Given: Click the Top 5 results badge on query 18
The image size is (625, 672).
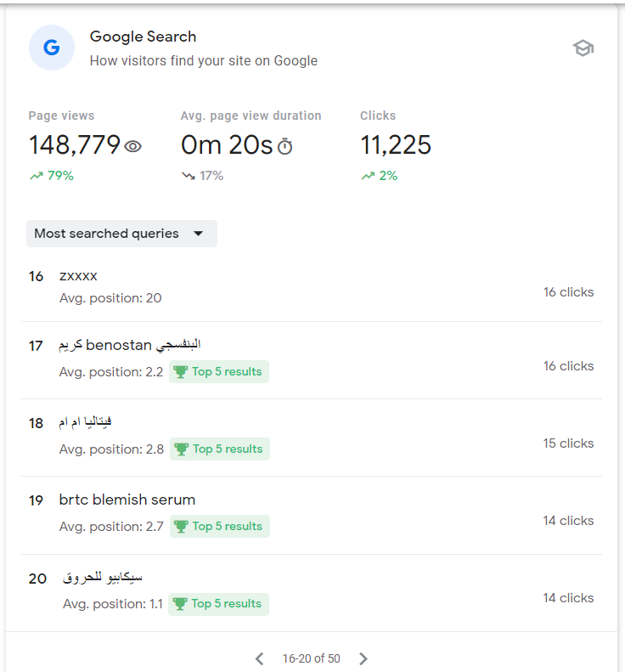Looking at the screenshot, I should click(x=220, y=449).
